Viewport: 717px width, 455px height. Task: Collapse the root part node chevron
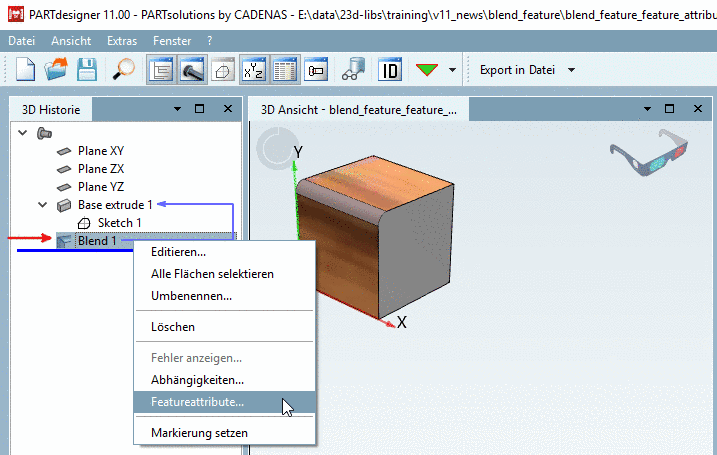pos(22,133)
